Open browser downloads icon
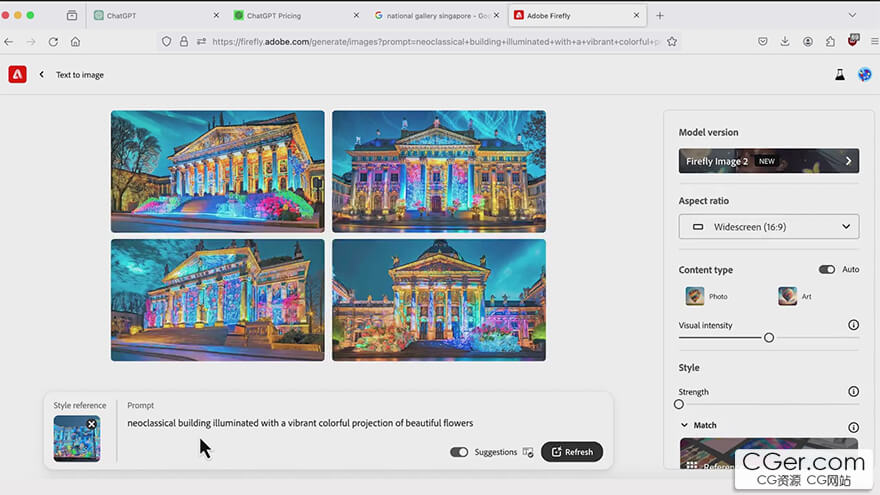This screenshot has width=880, height=495. [785, 42]
